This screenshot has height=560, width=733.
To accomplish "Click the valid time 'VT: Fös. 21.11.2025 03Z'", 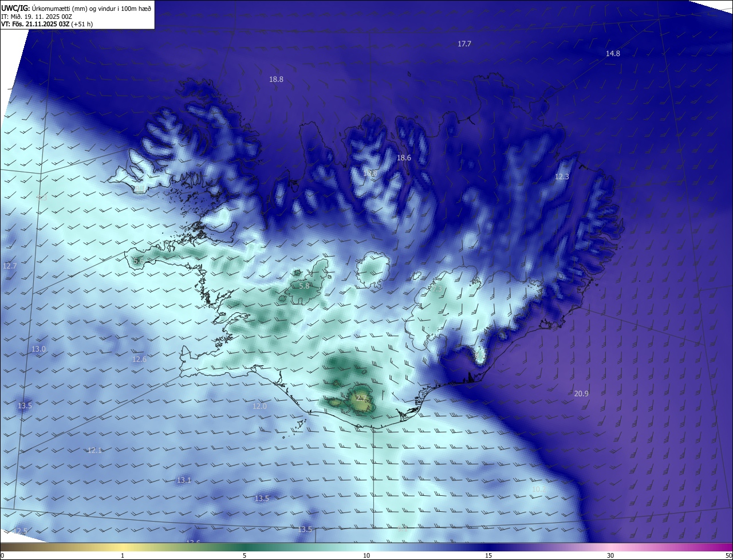I will tap(35, 25).
